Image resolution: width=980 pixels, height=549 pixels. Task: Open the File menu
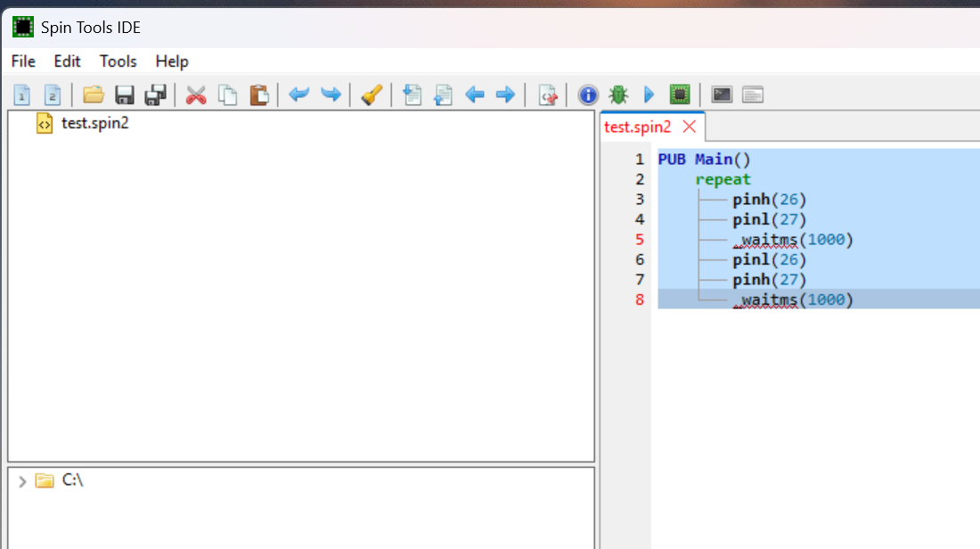click(23, 61)
